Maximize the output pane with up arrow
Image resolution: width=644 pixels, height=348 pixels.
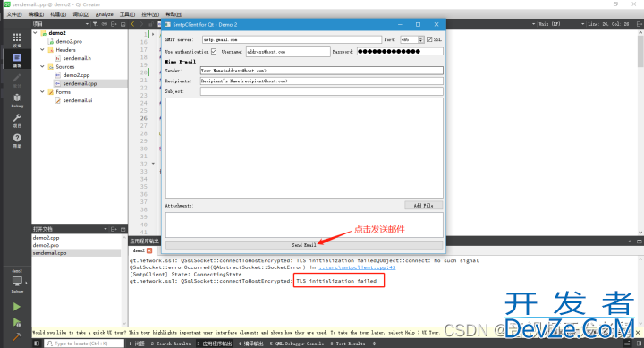pyautogui.click(x=630, y=242)
